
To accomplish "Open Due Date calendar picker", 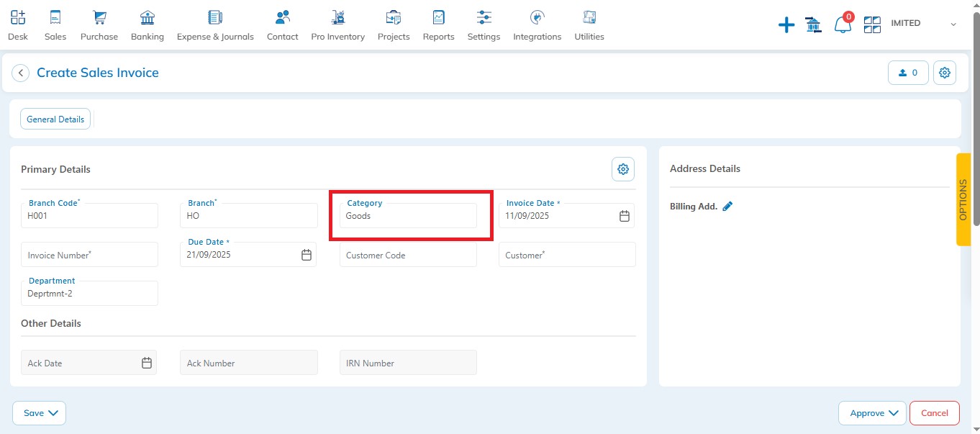I will click(307, 255).
